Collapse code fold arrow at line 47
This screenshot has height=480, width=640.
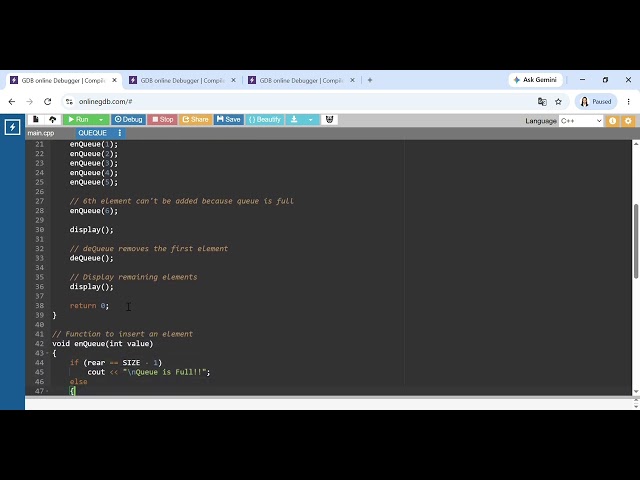47,391
